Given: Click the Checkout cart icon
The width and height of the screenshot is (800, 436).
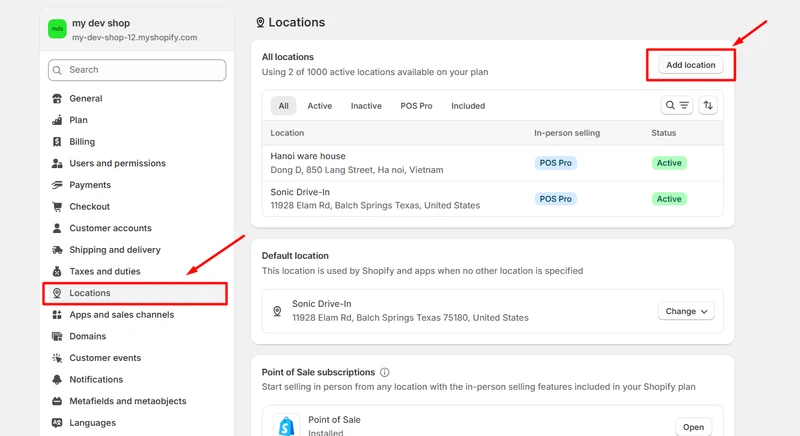Looking at the screenshot, I should point(57,207).
